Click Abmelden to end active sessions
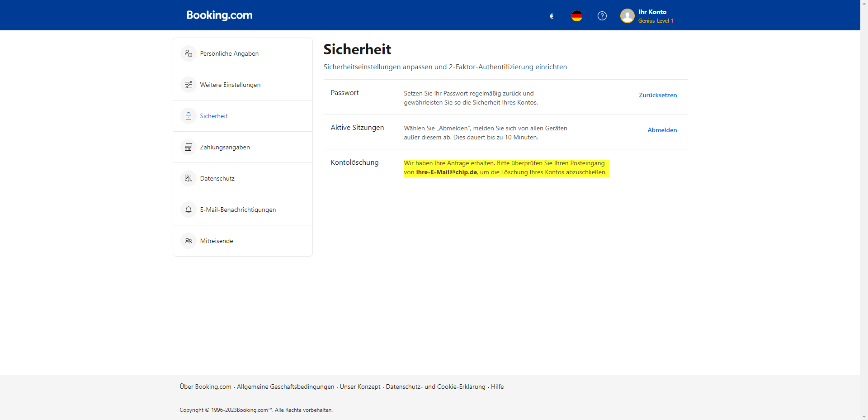Viewport: 868px width, 420px height. [x=662, y=130]
